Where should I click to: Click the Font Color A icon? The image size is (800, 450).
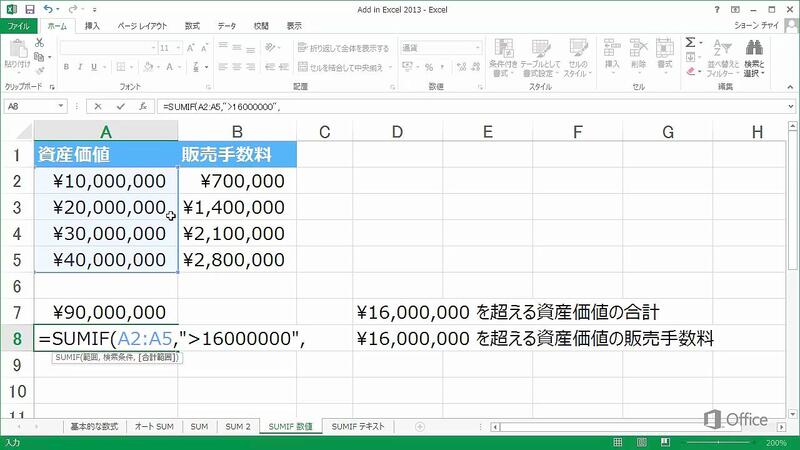tap(169, 67)
